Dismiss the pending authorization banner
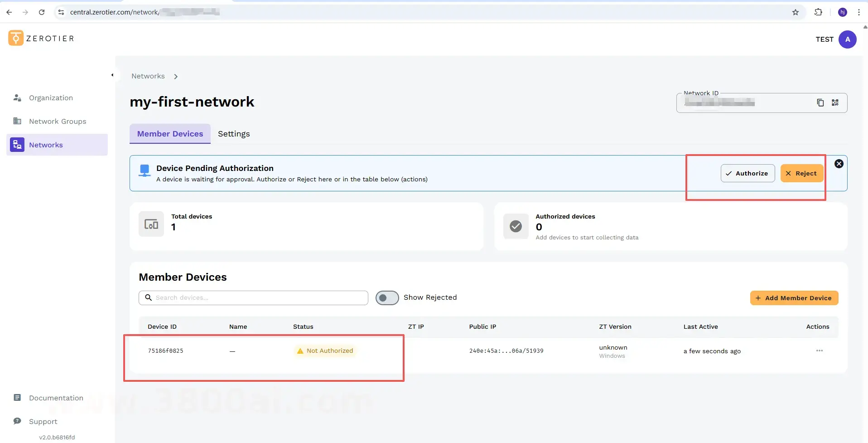Image resolution: width=868 pixels, height=443 pixels. click(x=839, y=164)
